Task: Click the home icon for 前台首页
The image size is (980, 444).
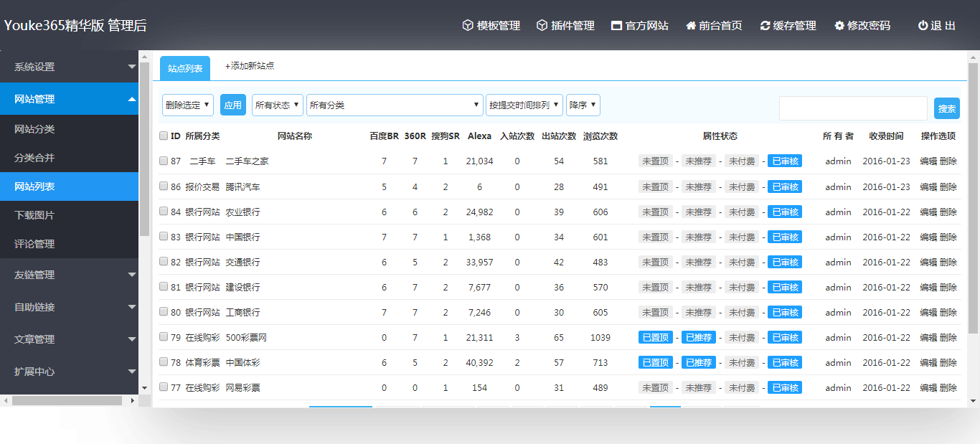Action: click(691, 26)
